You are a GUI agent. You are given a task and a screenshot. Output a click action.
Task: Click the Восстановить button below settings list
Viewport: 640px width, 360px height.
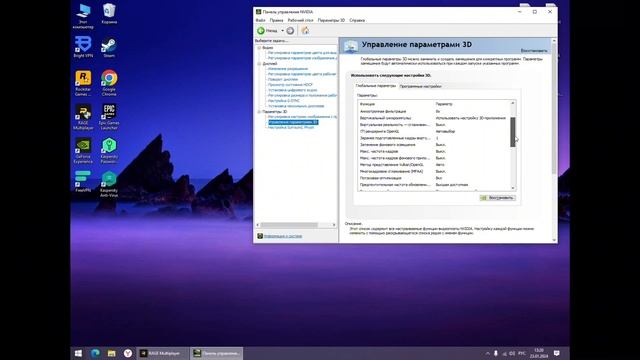click(497, 198)
